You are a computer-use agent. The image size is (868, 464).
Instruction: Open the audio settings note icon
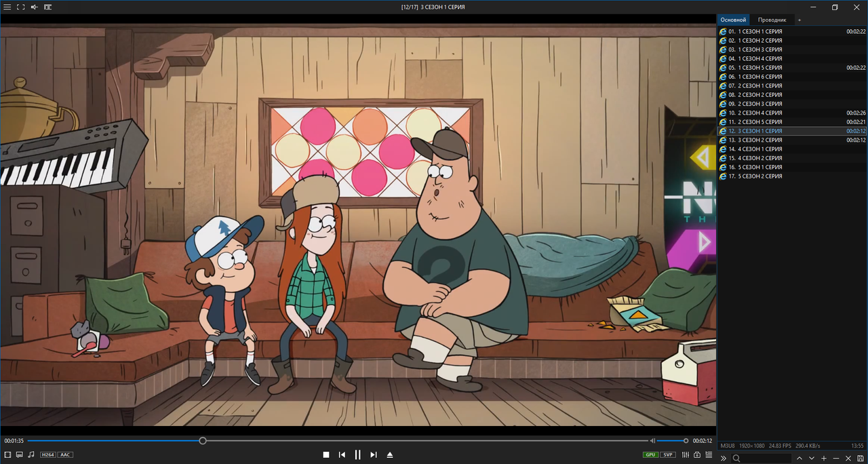pos(31,455)
